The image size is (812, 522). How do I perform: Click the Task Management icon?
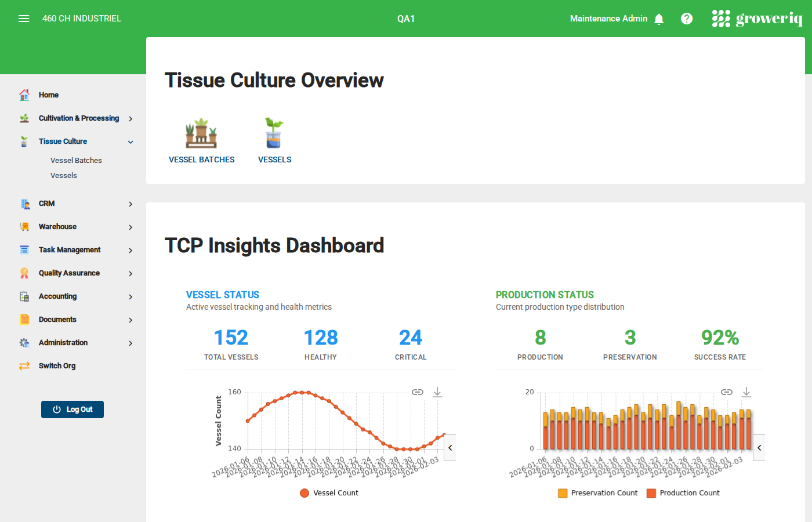(x=24, y=249)
